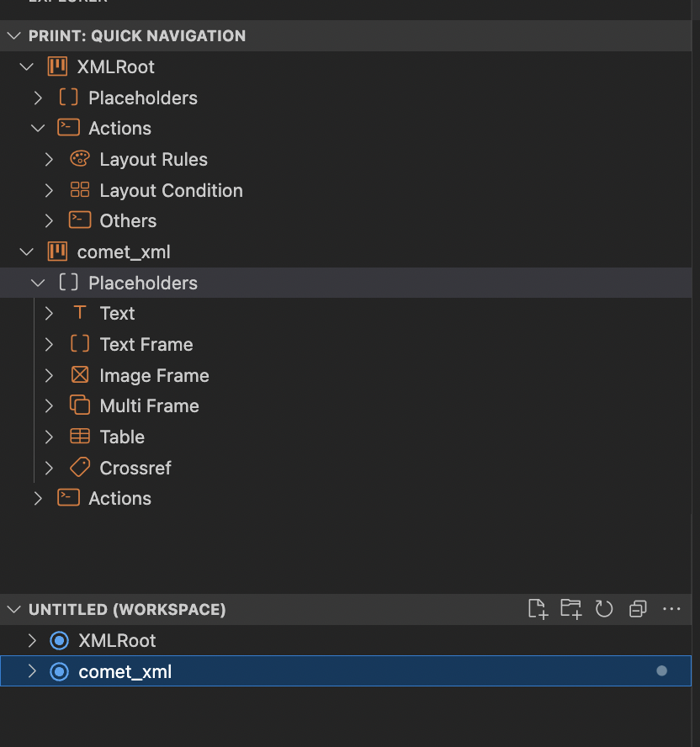Collapse all folders in workspace explorer
The height and width of the screenshot is (747, 700).
click(638, 609)
